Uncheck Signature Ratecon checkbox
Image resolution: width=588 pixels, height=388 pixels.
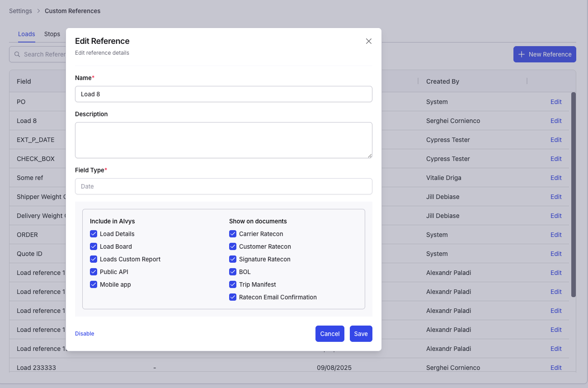tap(233, 259)
